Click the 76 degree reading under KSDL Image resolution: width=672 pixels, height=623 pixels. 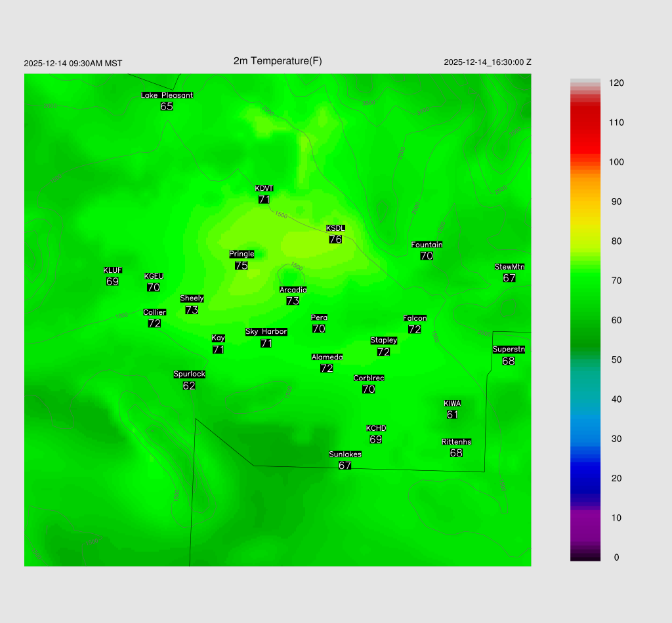(x=335, y=239)
